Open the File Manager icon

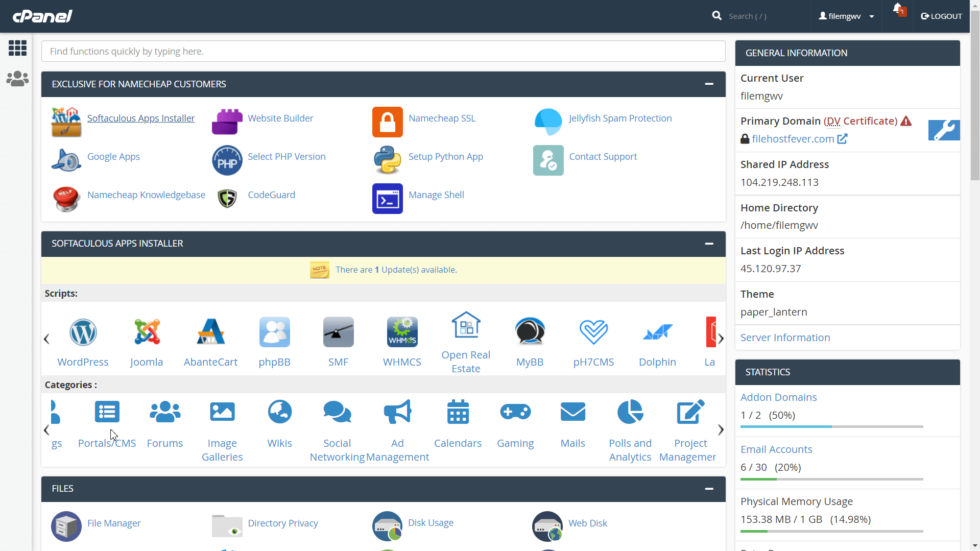tap(66, 526)
